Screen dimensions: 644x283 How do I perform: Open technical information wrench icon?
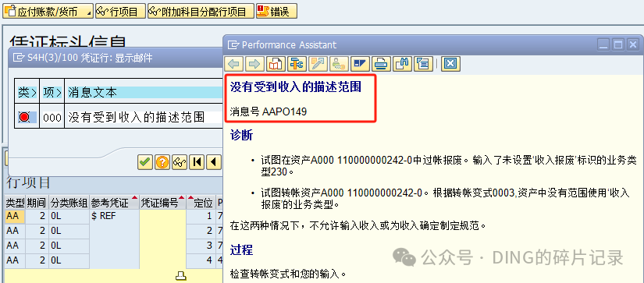pos(297,64)
